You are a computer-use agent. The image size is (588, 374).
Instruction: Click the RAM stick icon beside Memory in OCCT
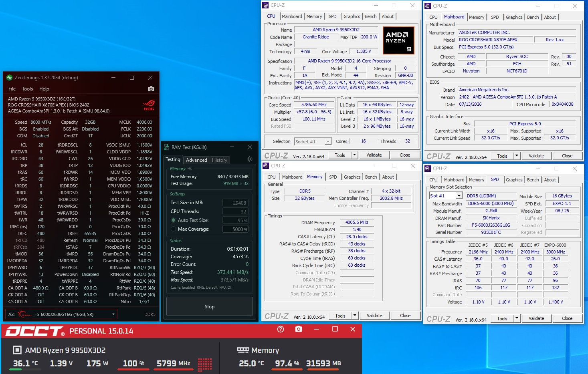click(243, 350)
